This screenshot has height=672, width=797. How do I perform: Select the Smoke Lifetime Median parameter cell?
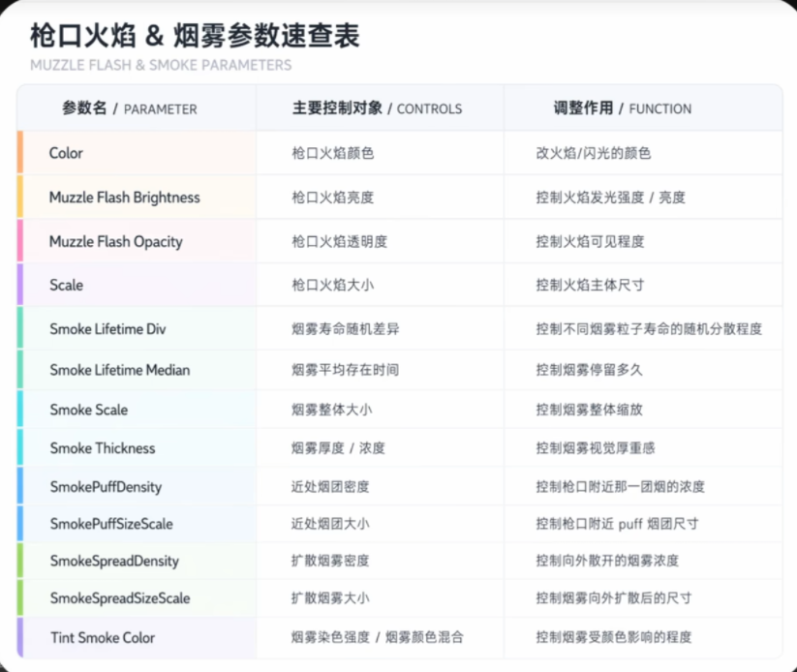coord(137,370)
